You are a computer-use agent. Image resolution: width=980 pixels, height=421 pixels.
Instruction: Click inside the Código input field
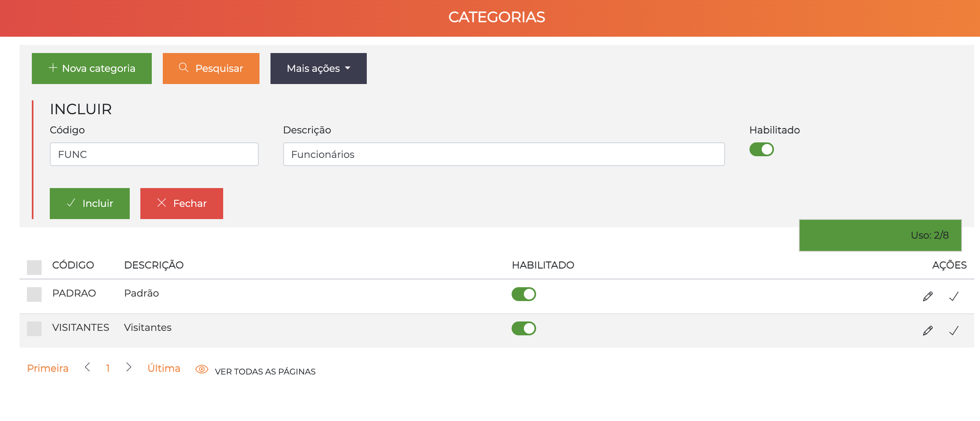coord(154,154)
